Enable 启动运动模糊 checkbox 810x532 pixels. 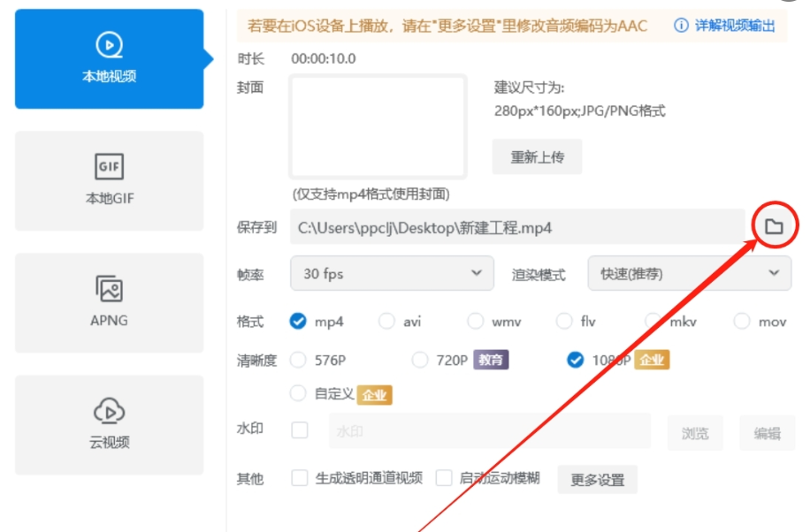(x=444, y=478)
